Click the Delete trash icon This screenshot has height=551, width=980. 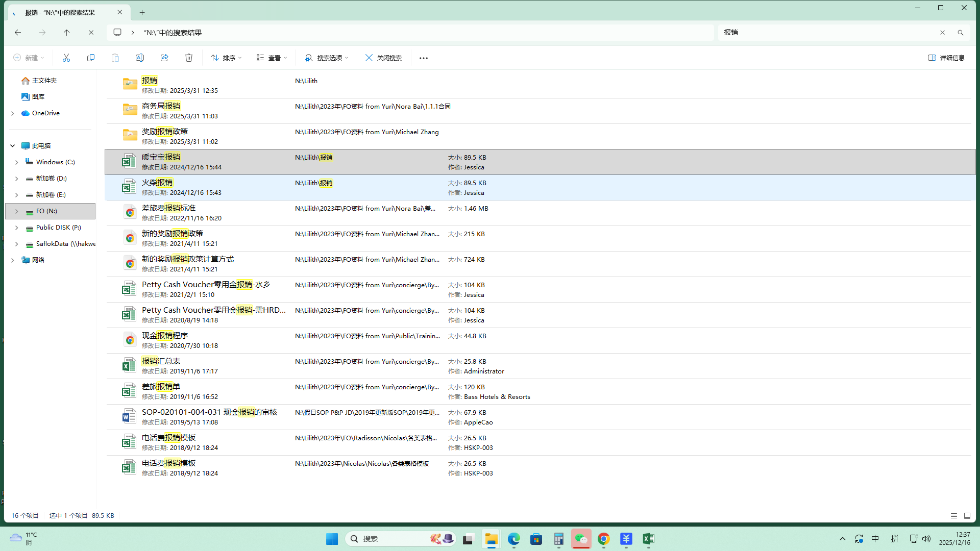click(x=189, y=58)
